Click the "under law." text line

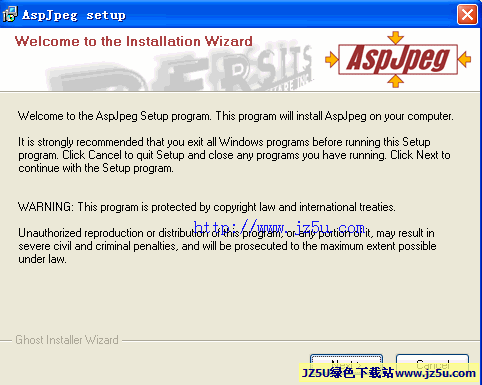42,259
